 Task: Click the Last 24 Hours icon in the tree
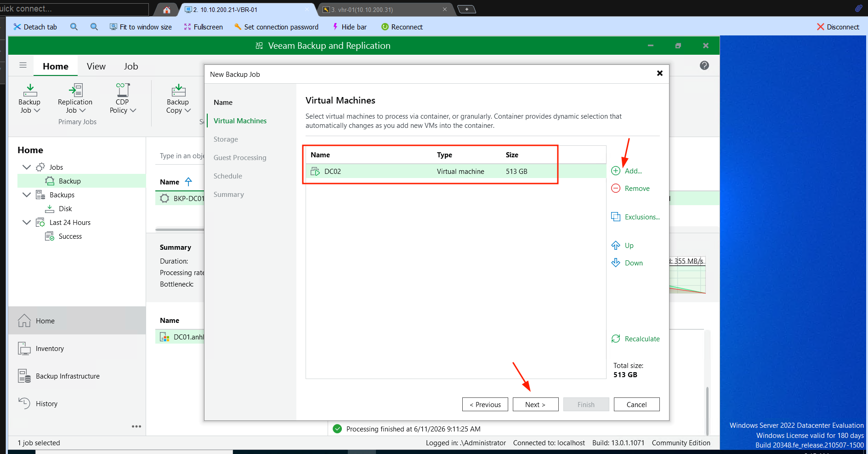(x=40, y=222)
